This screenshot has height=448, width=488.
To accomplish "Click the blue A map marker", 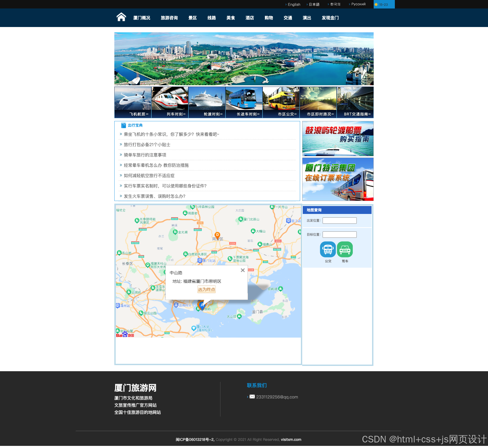I will pyautogui.click(x=202, y=306).
